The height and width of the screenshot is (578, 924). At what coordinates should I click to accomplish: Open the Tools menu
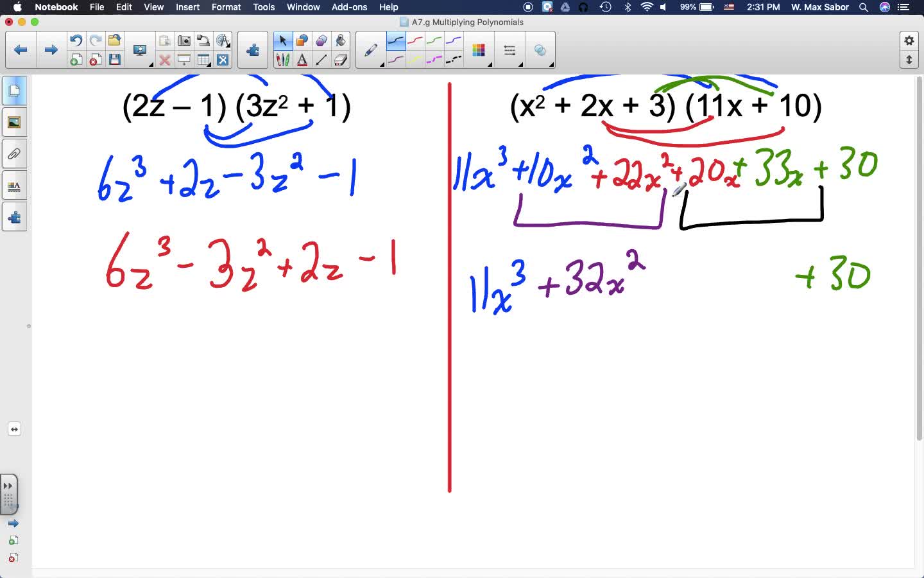tap(264, 7)
